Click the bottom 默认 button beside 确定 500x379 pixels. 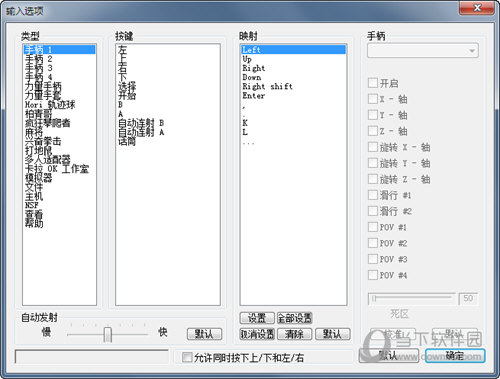389,356
